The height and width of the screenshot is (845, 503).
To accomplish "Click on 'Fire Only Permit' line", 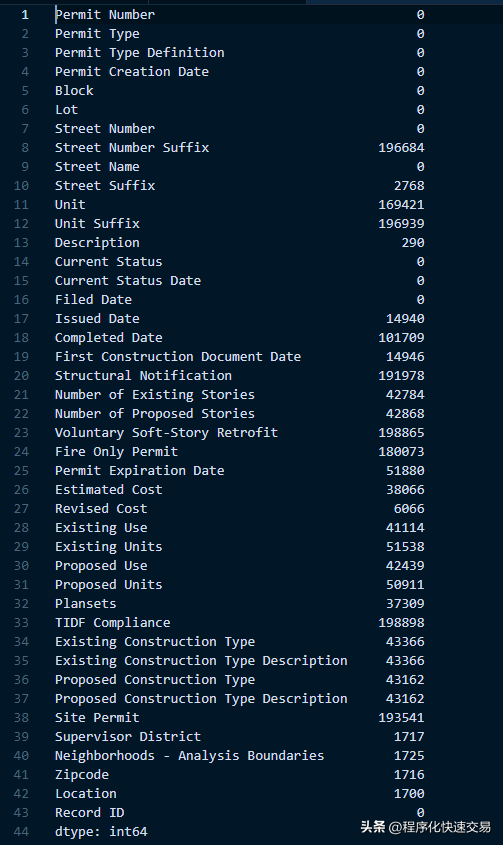I will pos(116,452).
